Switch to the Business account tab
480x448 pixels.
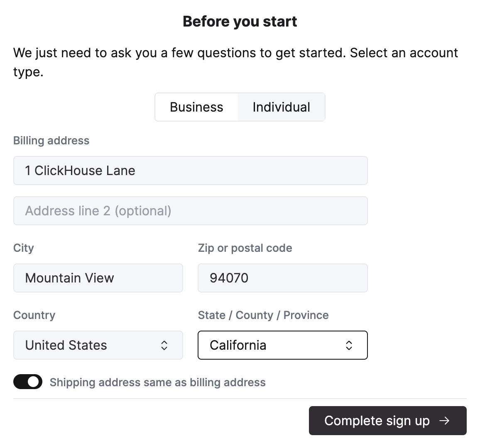[196, 107]
